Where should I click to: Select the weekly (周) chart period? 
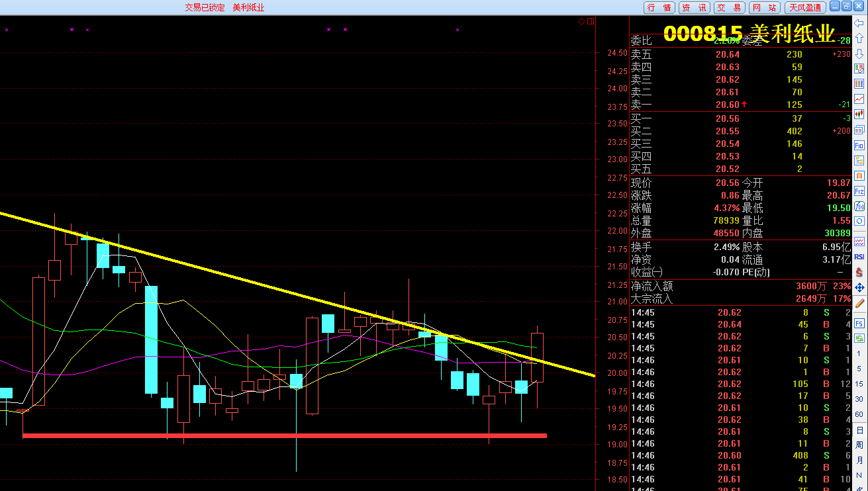859,446
